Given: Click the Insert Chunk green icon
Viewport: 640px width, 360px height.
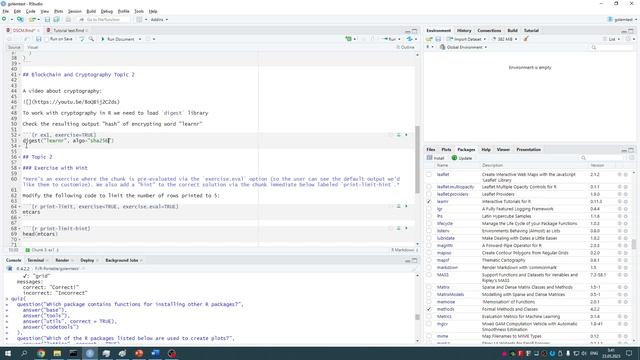Looking at the screenshot, I should [x=349, y=39].
